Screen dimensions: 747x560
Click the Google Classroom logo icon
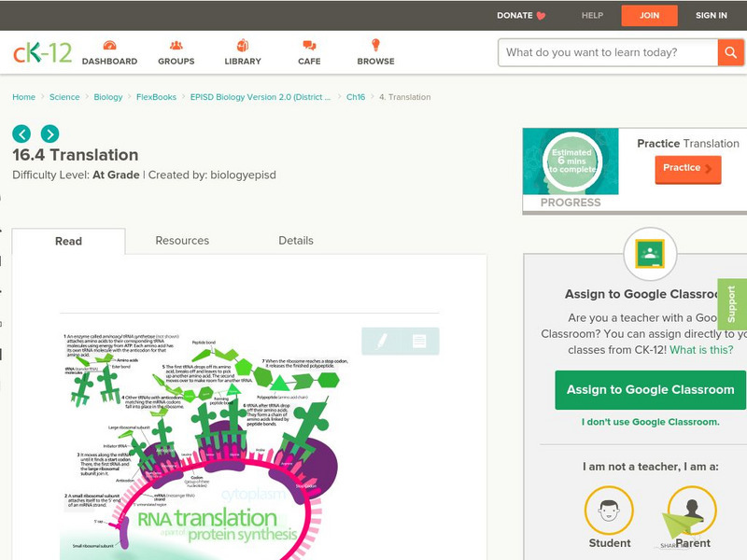(x=650, y=254)
